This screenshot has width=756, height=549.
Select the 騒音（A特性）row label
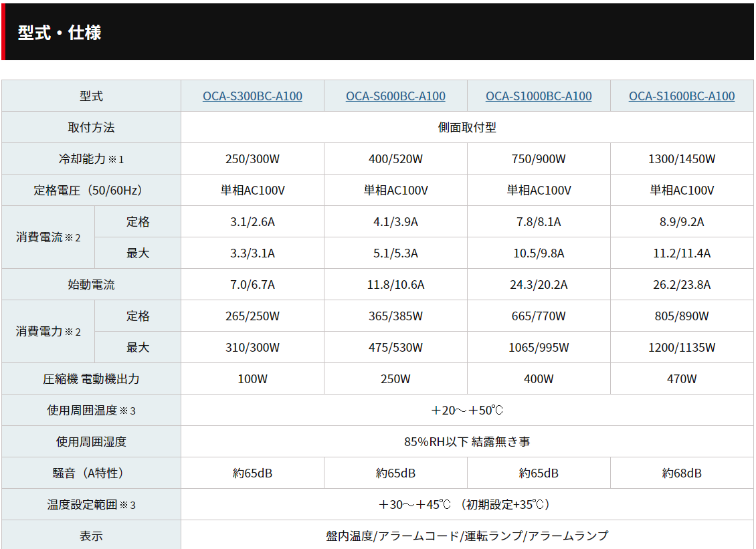tap(91, 473)
